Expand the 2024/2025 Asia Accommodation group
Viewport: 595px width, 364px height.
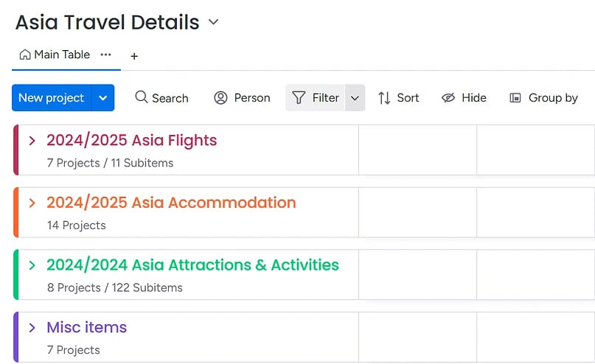(x=32, y=203)
